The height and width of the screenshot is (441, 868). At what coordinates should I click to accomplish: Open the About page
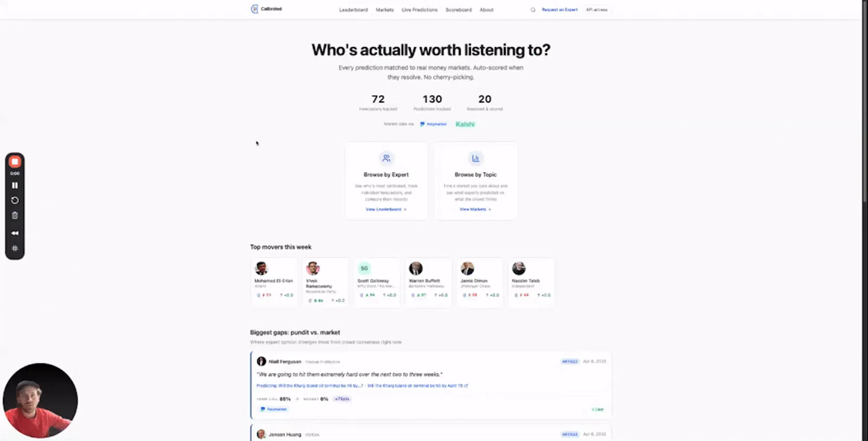pyautogui.click(x=487, y=10)
